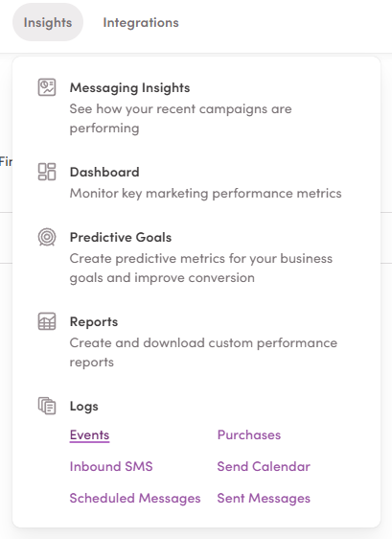Click the Dashboard grid icon
The image size is (392, 539).
(x=47, y=172)
